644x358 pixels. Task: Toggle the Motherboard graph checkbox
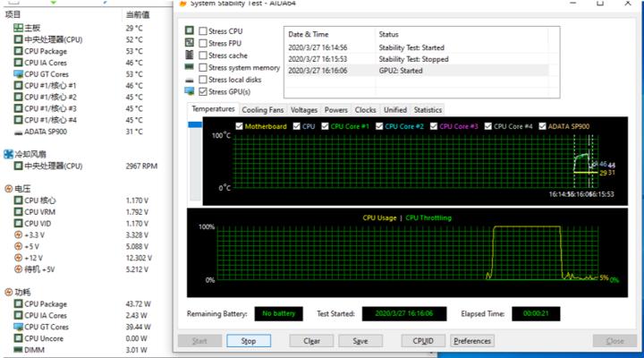pyautogui.click(x=239, y=126)
